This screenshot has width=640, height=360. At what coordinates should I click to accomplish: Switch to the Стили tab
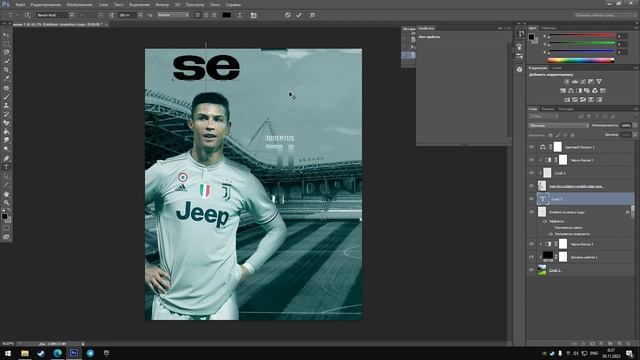point(557,68)
